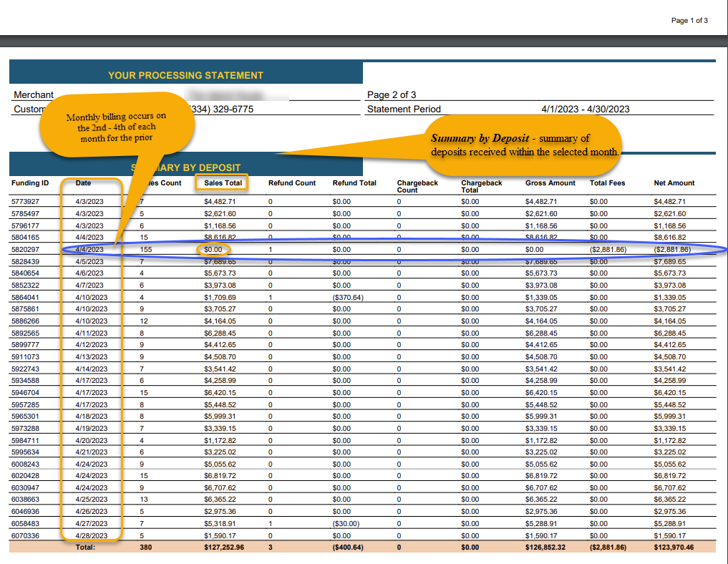728x564 pixels.
Task: Select the date 4/21/2023
Action: (92, 452)
